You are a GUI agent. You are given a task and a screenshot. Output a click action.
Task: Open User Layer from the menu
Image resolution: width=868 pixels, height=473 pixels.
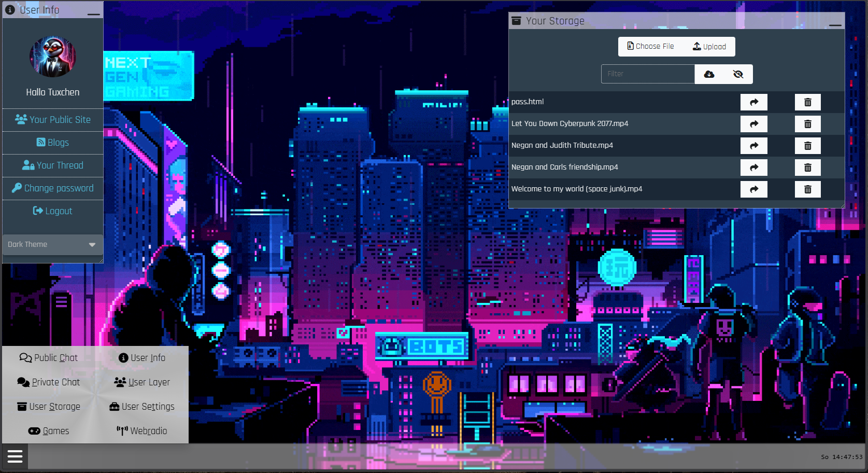click(142, 382)
